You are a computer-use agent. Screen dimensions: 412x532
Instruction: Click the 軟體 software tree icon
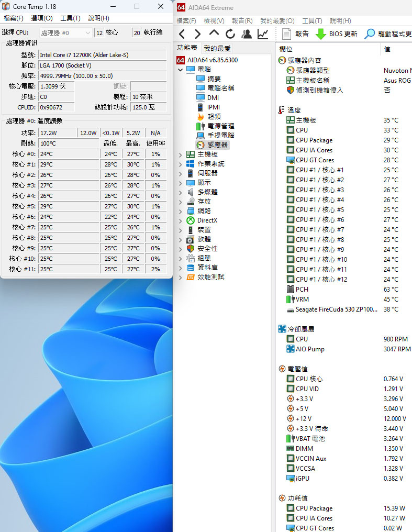pyautogui.click(x=191, y=239)
